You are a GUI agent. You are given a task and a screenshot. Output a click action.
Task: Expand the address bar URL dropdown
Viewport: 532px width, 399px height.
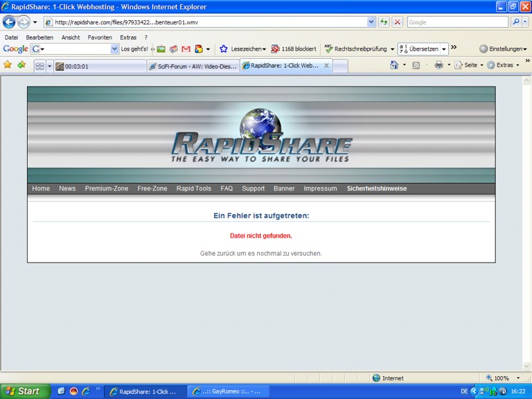click(372, 22)
